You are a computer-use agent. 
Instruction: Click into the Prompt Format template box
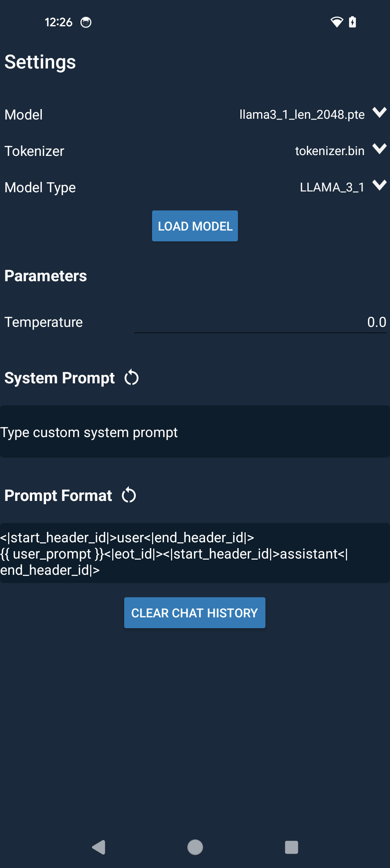point(195,553)
